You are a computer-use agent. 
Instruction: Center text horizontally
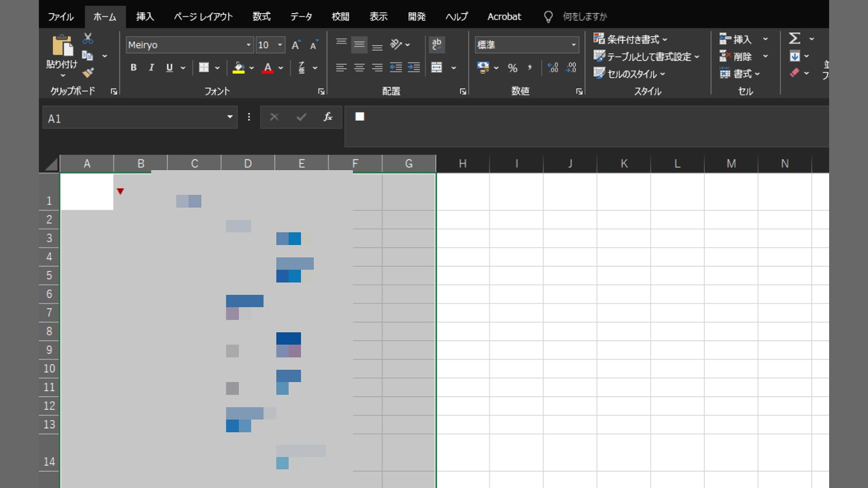coord(359,68)
